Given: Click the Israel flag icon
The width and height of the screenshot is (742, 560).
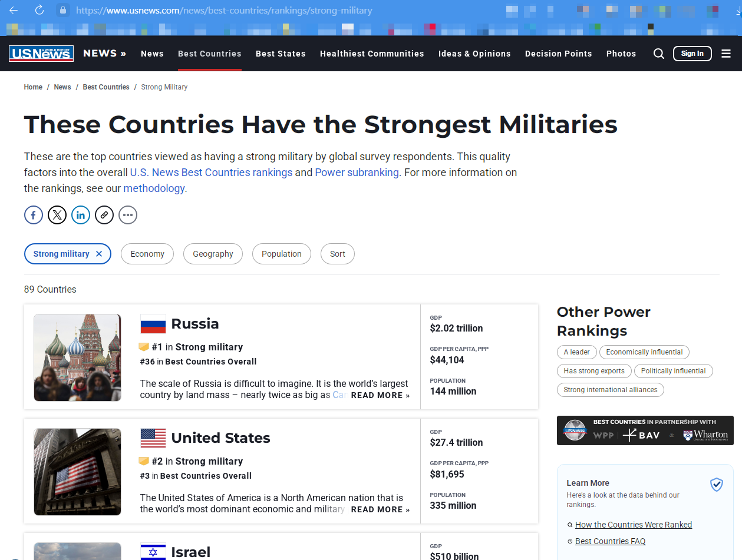Looking at the screenshot, I should [x=153, y=552].
